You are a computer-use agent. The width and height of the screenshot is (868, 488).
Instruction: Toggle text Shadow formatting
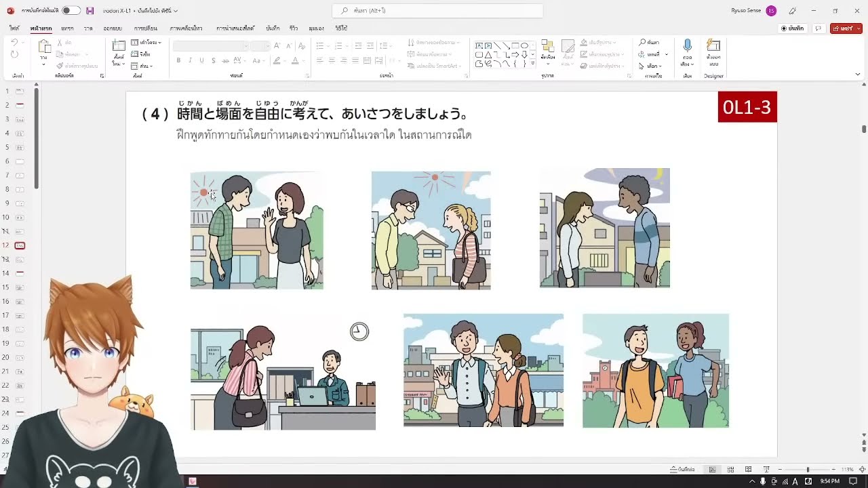click(214, 60)
